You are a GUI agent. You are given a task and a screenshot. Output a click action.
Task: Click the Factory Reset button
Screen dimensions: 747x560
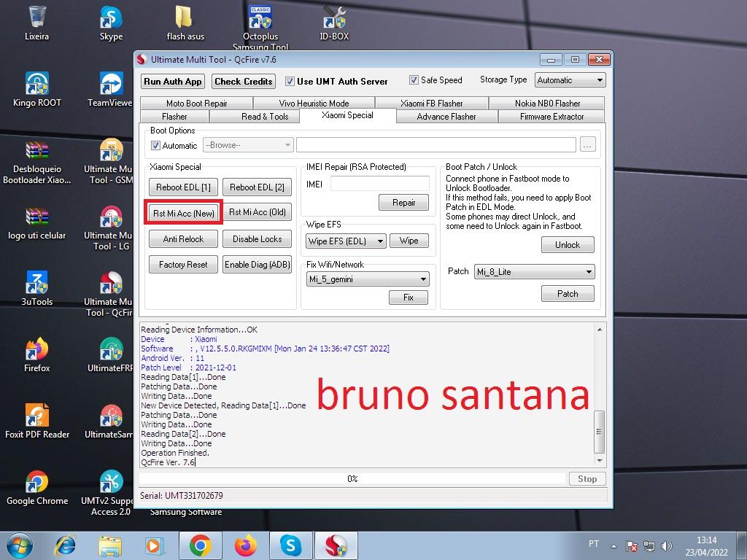183,264
